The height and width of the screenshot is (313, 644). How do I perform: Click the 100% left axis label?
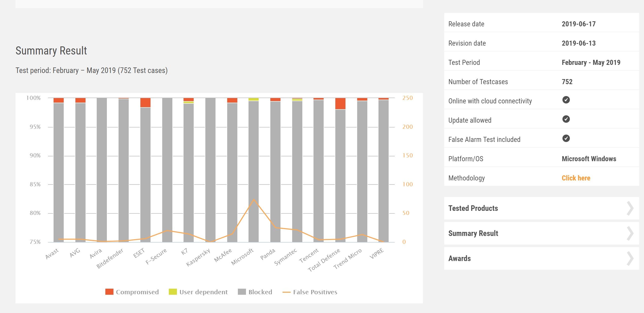click(34, 98)
